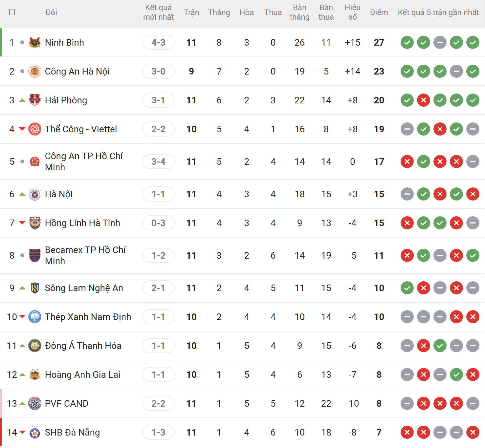Open the Thép Xanh Nam Định team page
Viewport: 485px width, 448px height.
[x=88, y=317]
